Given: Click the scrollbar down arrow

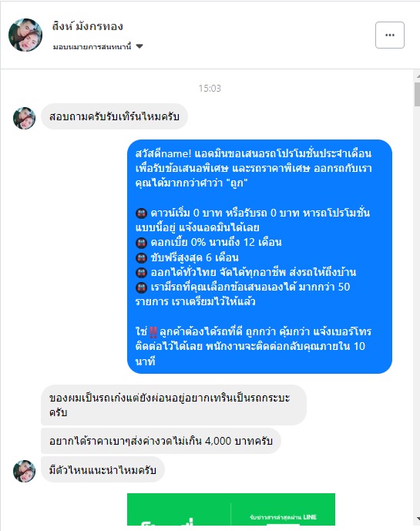Looking at the screenshot, I should pyautogui.click(x=417, y=519).
